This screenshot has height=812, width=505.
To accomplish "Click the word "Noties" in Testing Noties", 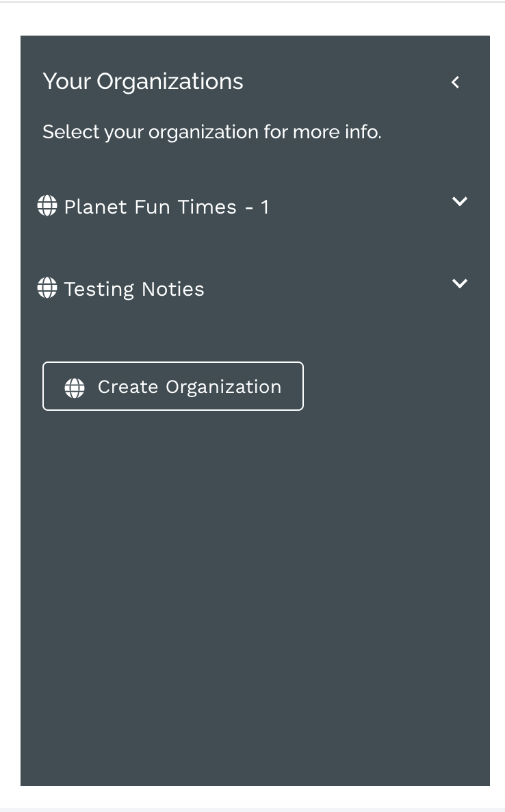I will tap(173, 289).
